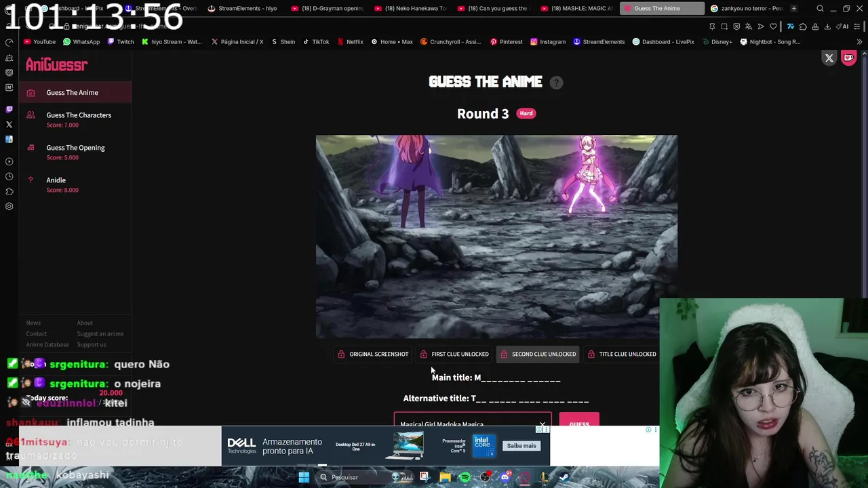Click Saiba mais on Dell ad

tap(521, 445)
